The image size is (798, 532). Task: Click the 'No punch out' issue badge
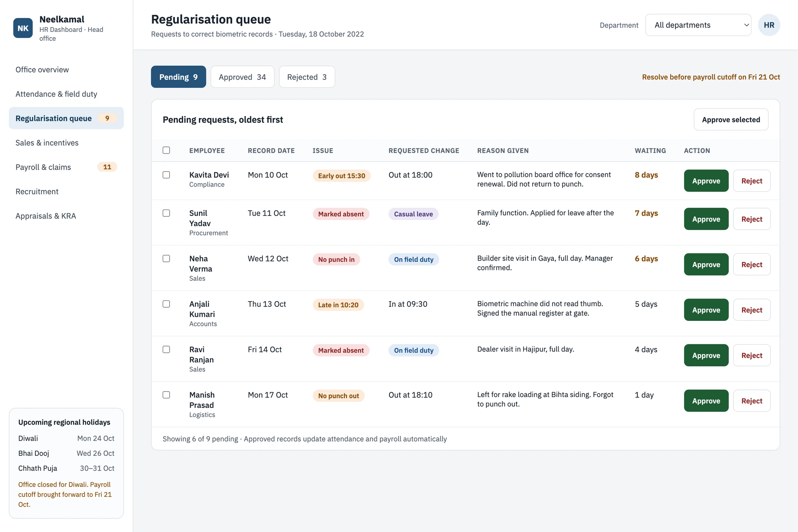point(339,396)
